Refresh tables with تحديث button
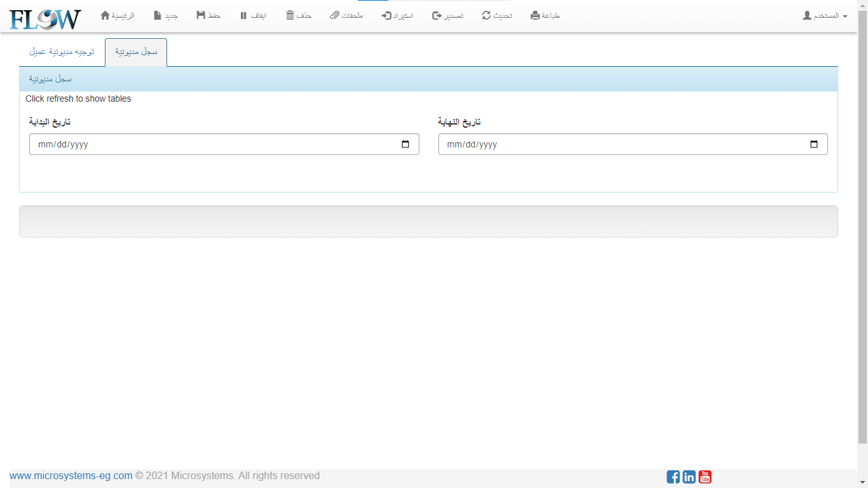 (x=497, y=15)
